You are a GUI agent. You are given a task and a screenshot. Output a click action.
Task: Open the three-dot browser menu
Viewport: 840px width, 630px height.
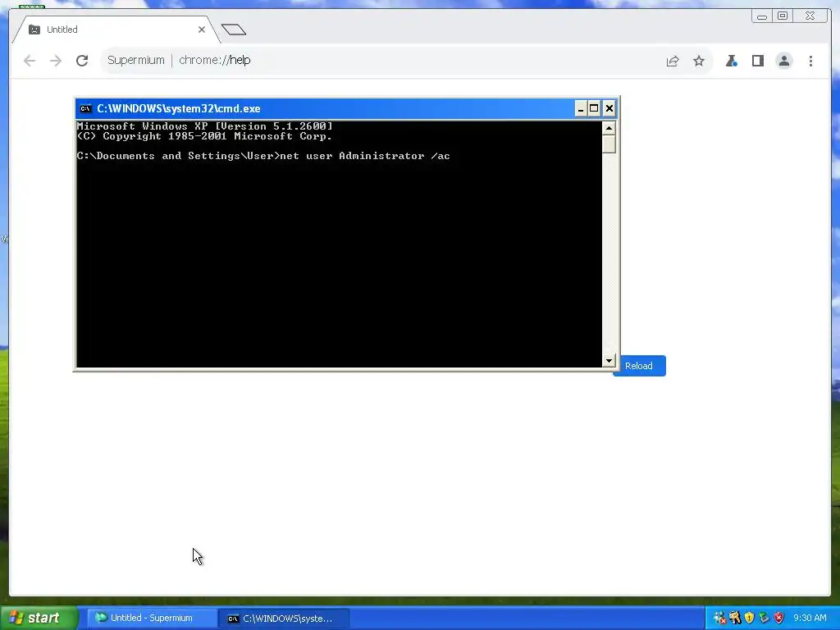[811, 61]
